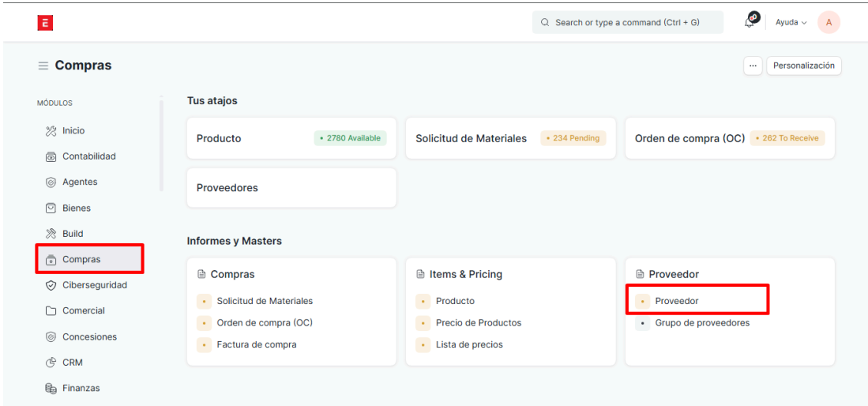Click the Personalización button

point(803,66)
